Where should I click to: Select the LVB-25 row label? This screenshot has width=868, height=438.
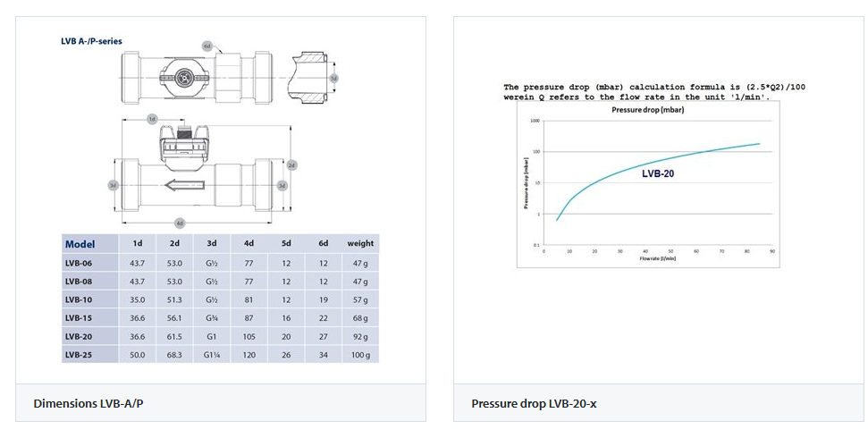[x=79, y=355]
